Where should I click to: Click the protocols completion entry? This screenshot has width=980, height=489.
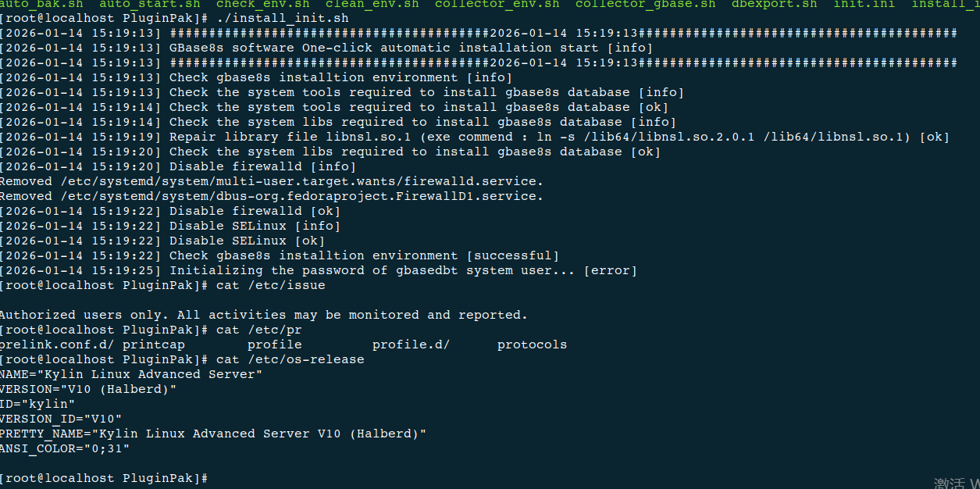[532, 344]
